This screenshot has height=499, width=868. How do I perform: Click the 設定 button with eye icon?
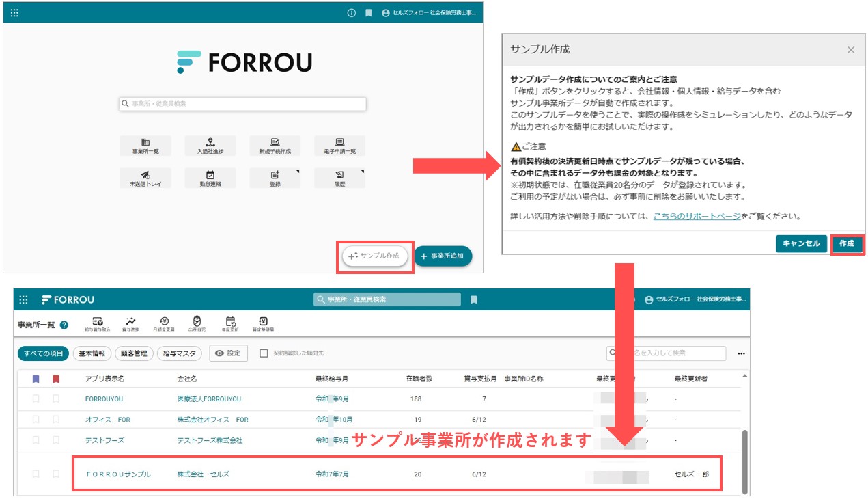click(228, 353)
